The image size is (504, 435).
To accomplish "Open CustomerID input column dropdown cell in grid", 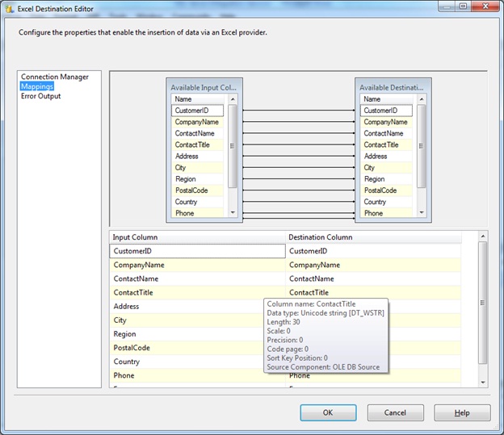I will [x=197, y=251].
